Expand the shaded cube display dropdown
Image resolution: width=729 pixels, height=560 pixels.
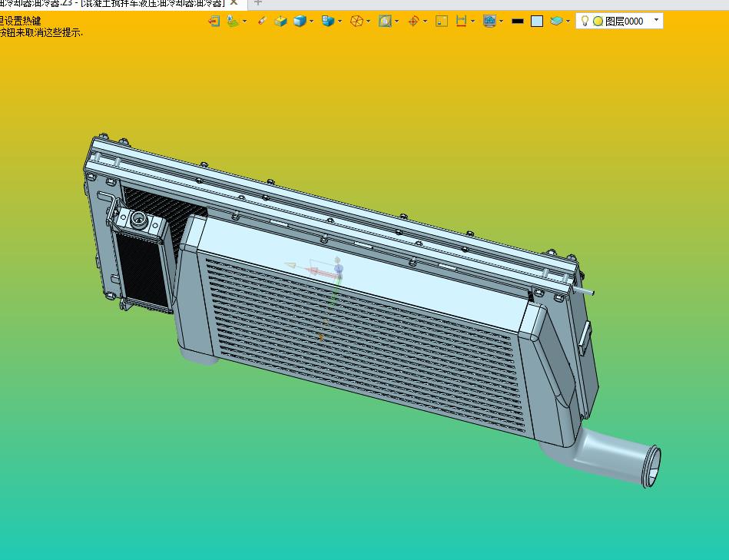[x=312, y=21]
